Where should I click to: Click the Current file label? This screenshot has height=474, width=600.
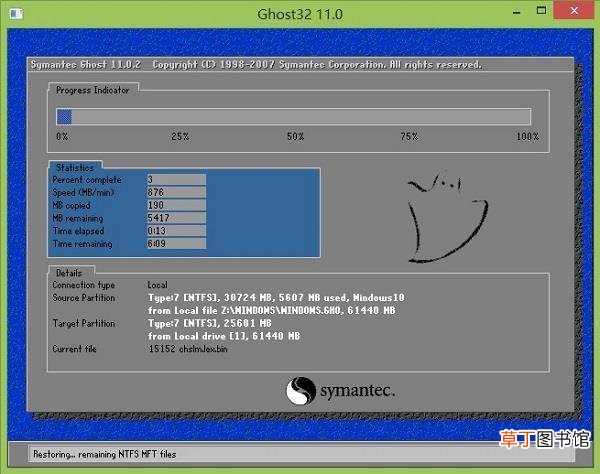75,349
